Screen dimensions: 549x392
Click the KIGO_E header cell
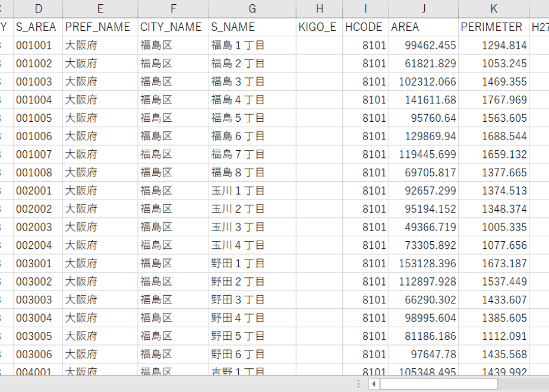(319, 27)
